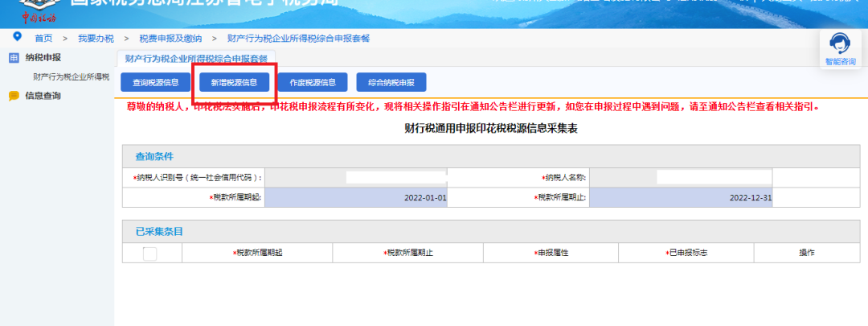Click the 税款所属期止 date field 2022-12-31
The height and width of the screenshot is (326, 868).
pyautogui.click(x=680, y=197)
